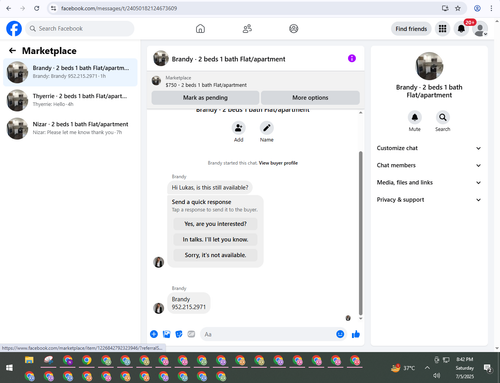Screen dimensions: 500x383
Task: Open the Chrome profile icon
Action: 477,8
